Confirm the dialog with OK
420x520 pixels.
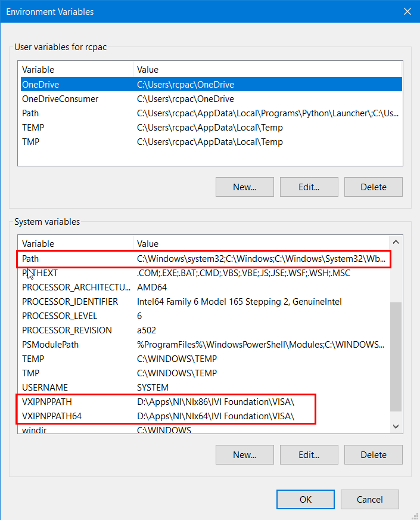point(306,500)
